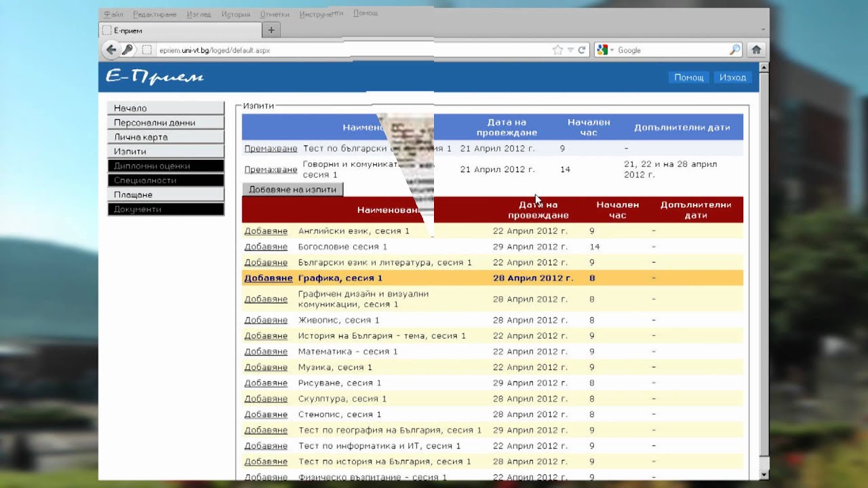Screen dimensions: 868x488
Task: Click the key identity icon beside the address bar
Action: click(x=127, y=49)
